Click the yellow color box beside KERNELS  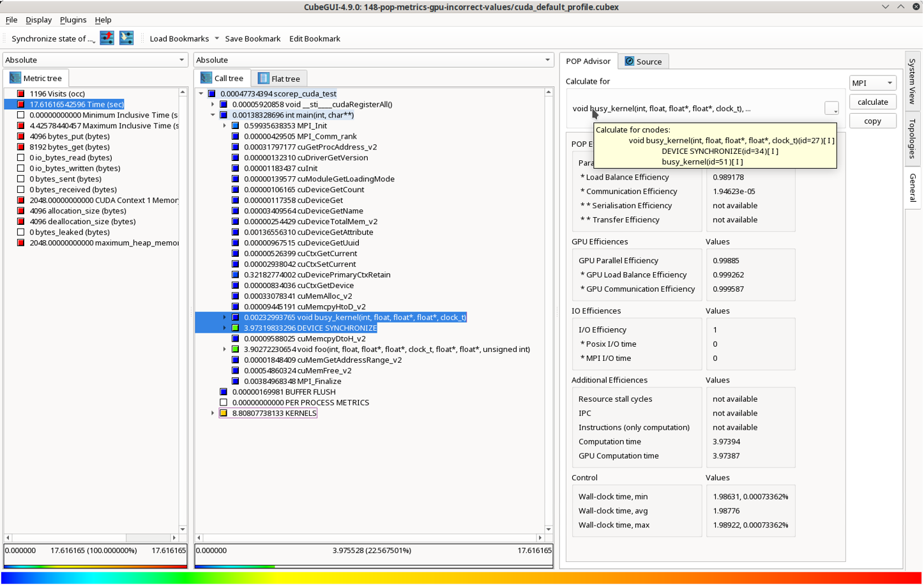[x=223, y=413]
